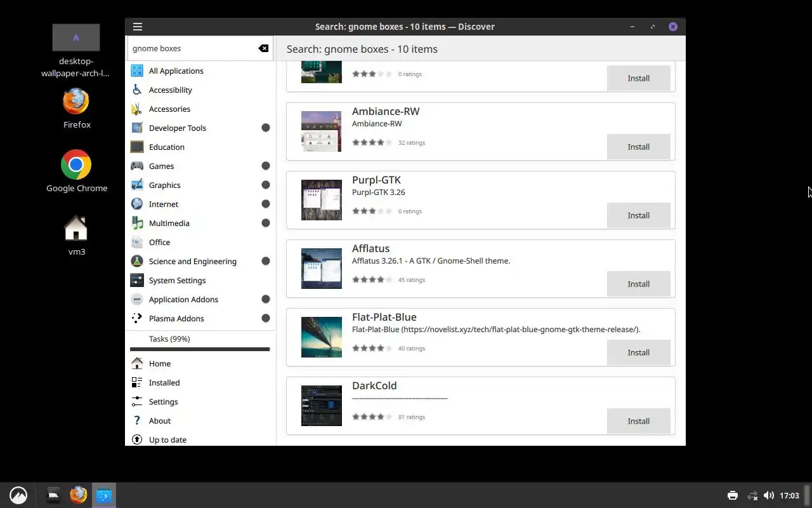
Task: Click Install on the top partially visible item
Action: [638, 78]
